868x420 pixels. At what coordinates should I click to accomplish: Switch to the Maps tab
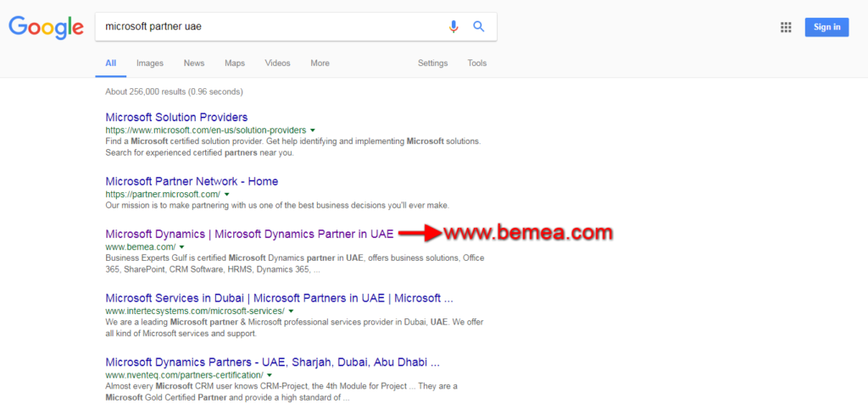point(235,64)
